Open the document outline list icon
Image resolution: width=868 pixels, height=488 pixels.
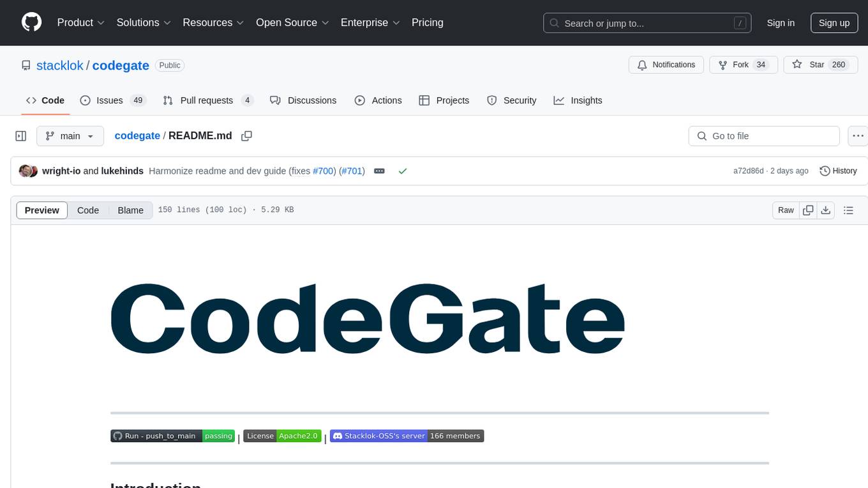[848, 210]
